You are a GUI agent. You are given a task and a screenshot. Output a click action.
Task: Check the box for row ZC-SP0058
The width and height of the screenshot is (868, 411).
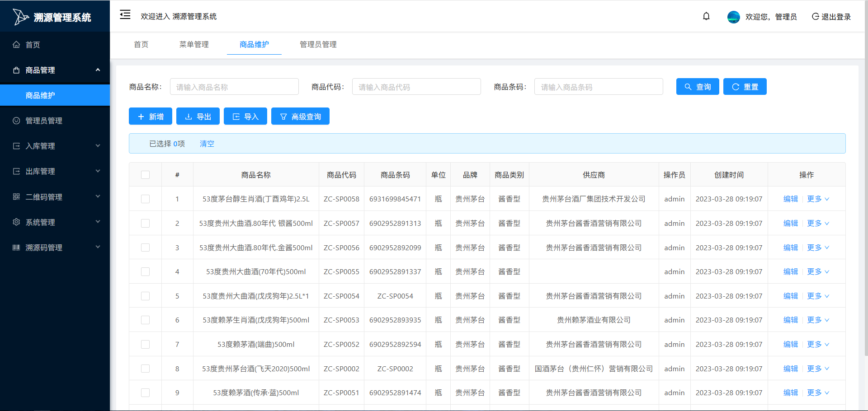click(145, 199)
